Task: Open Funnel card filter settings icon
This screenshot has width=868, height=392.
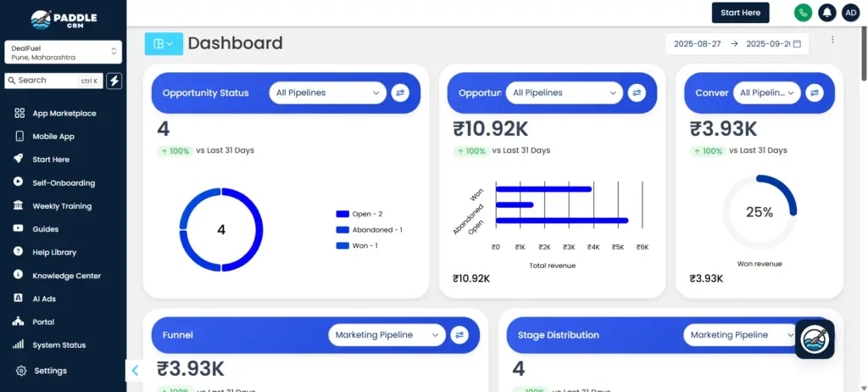Action: click(x=459, y=335)
